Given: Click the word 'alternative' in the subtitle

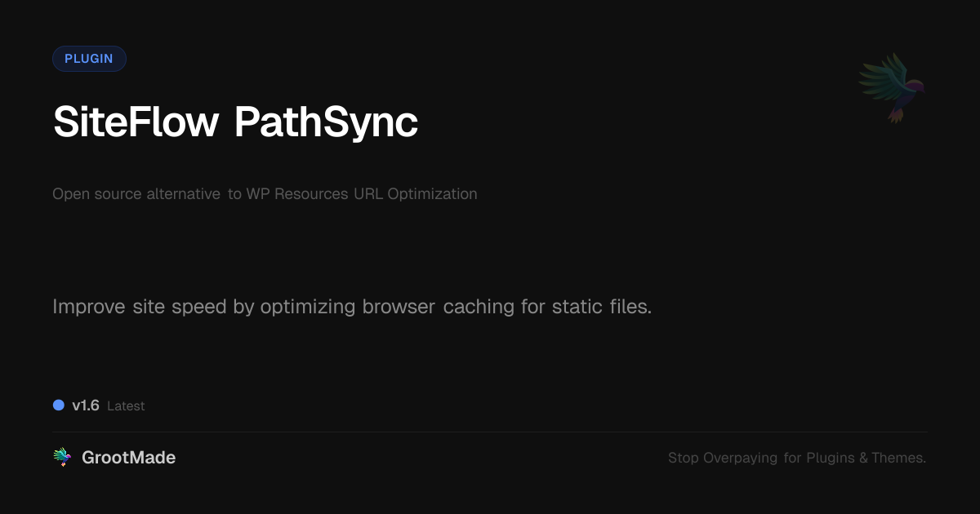Looking at the screenshot, I should tap(183, 194).
